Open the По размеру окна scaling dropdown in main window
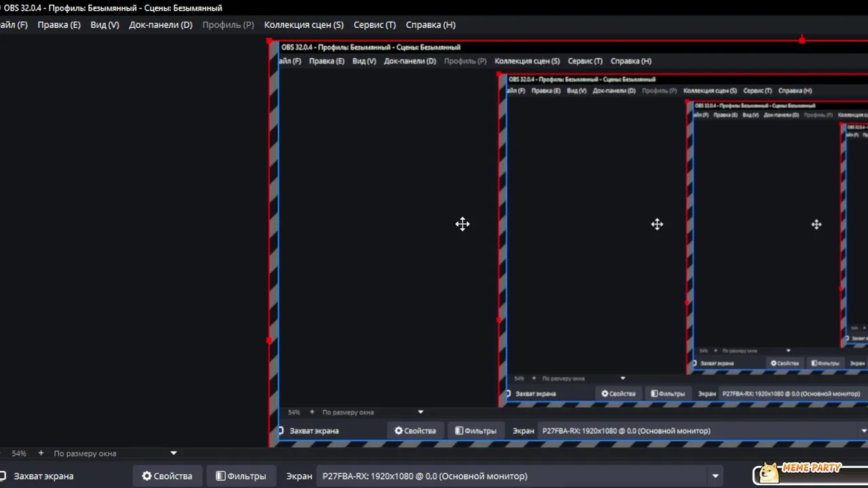Image resolution: width=868 pixels, height=488 pixels. [x=114, y=453]
